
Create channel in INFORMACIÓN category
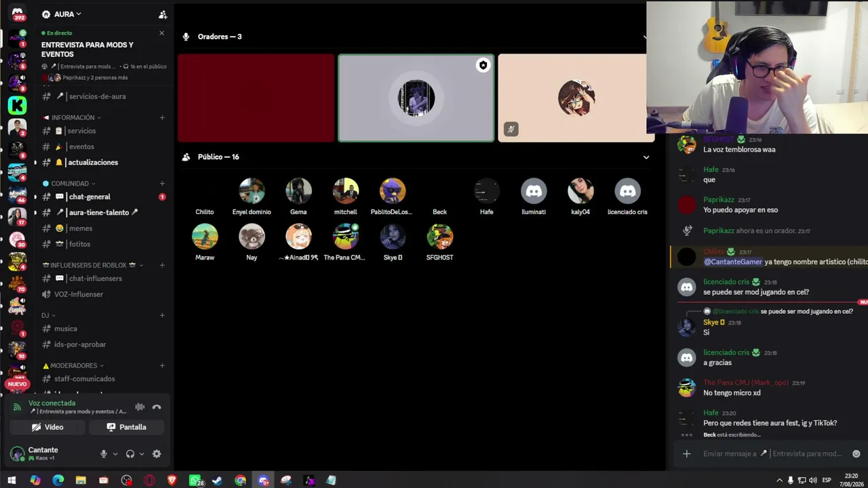[162, 117]
